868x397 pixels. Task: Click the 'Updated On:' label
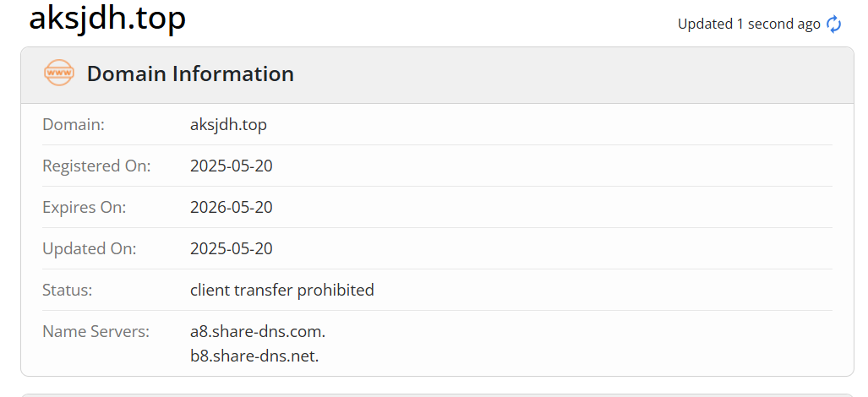pos(90,249)
